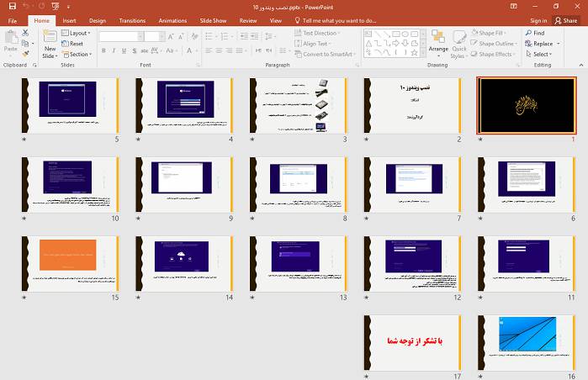Click Sign in link

click(x=538, y=20)
